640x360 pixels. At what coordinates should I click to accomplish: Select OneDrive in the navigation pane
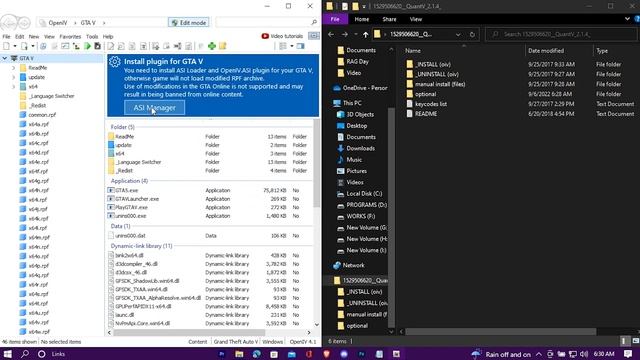(x=365, y=88)
